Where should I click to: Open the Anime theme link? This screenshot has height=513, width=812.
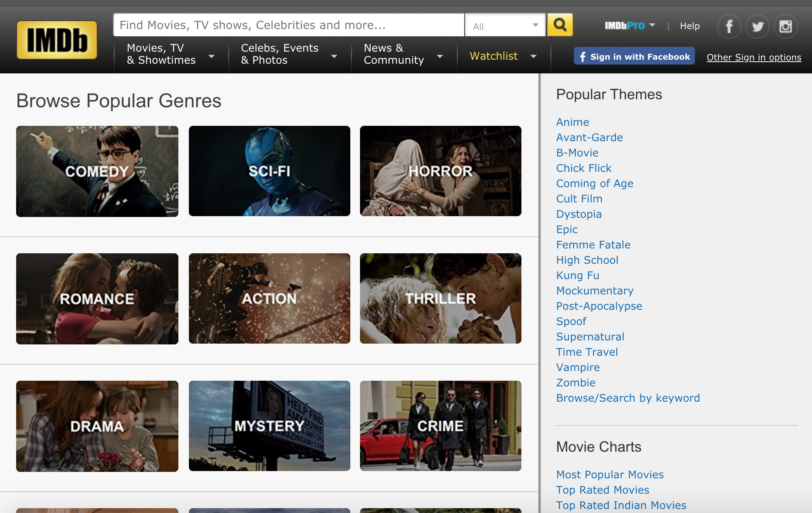point(573,122)
